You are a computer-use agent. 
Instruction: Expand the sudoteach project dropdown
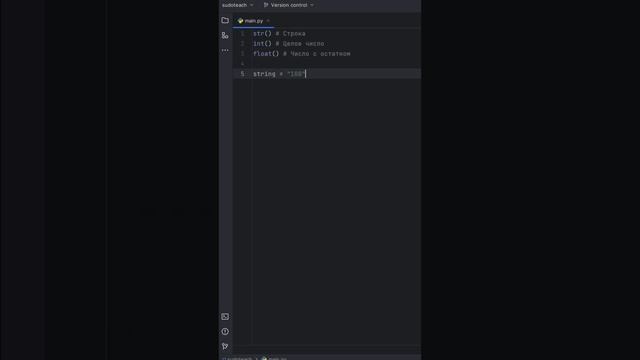(x=238, y=5)
